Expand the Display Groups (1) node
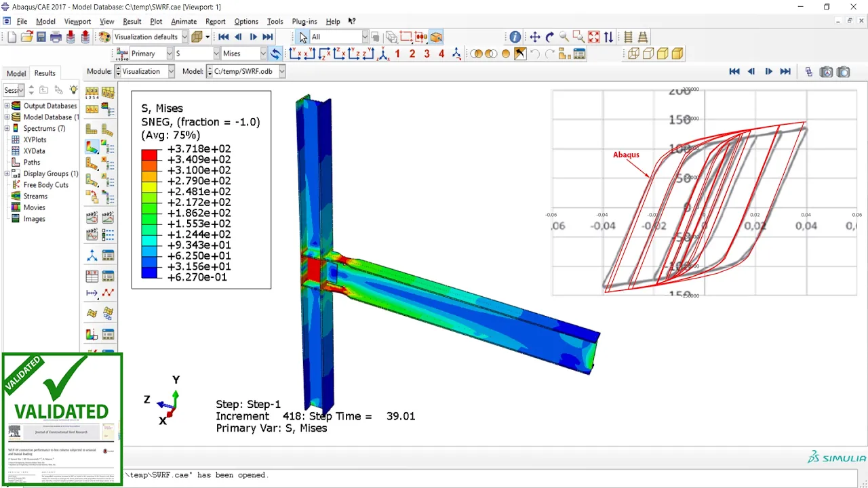This screenshot has width=868, height=488. 7,174
